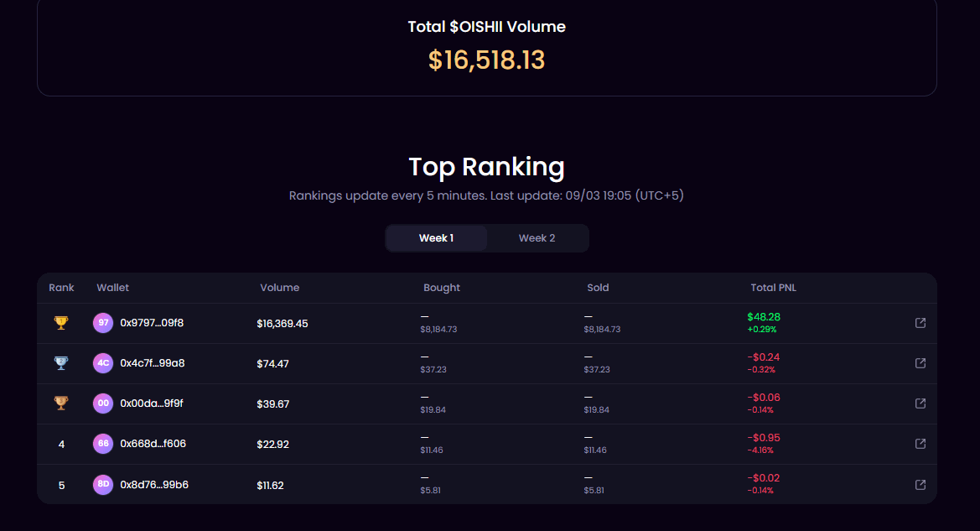Open external link for wallet 0x8d76...99b6
Screen dimensions: 980x531
pos(920,485)
